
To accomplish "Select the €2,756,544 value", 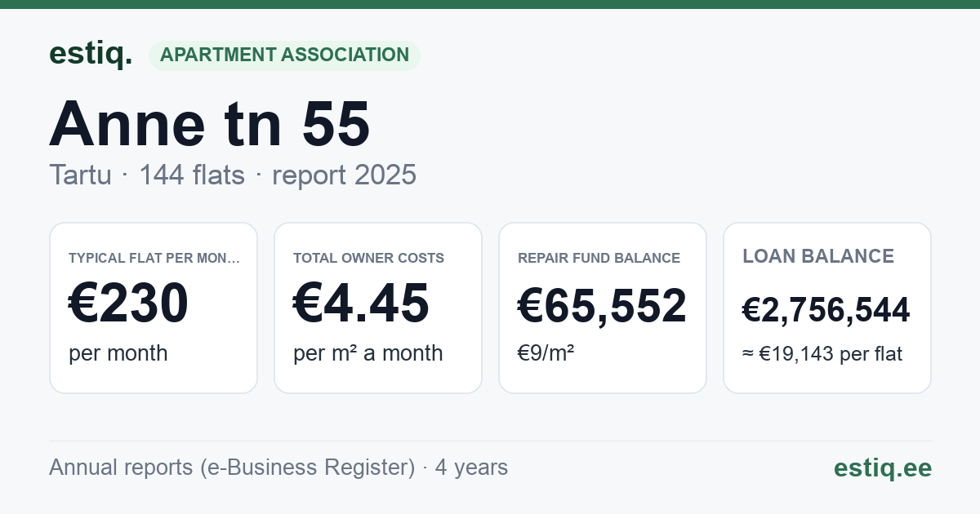I will click(826, 310).
